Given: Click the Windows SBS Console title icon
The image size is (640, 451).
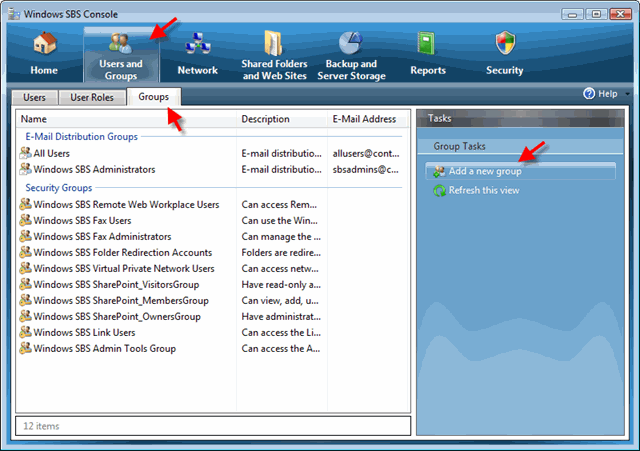Looking at the screenshot, I should pyautogui.click(x=14, y=14).
